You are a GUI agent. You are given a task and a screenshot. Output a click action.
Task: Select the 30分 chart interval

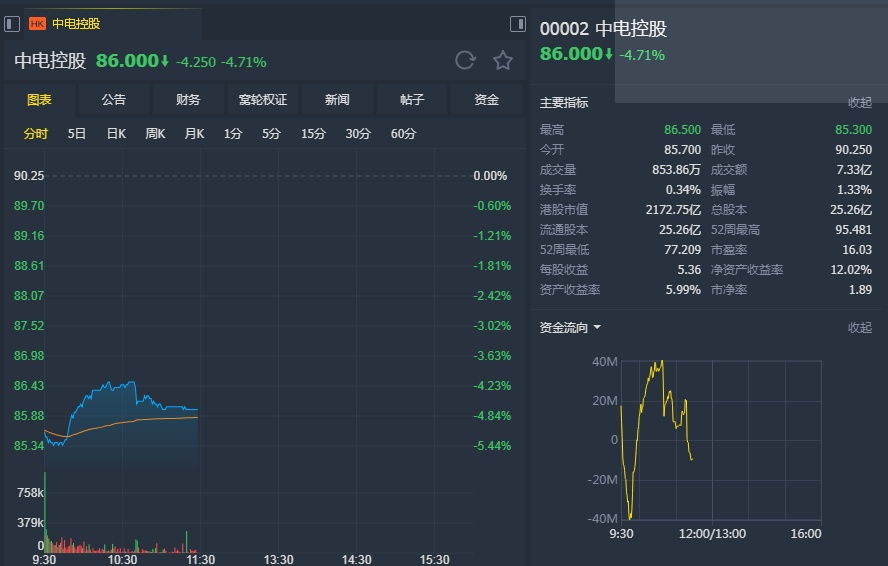358,134
